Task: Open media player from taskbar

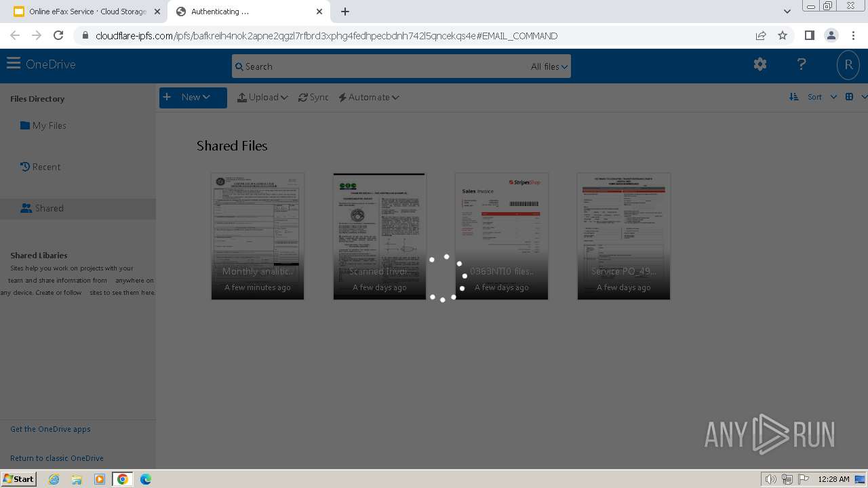Action: tap(100, 479)
